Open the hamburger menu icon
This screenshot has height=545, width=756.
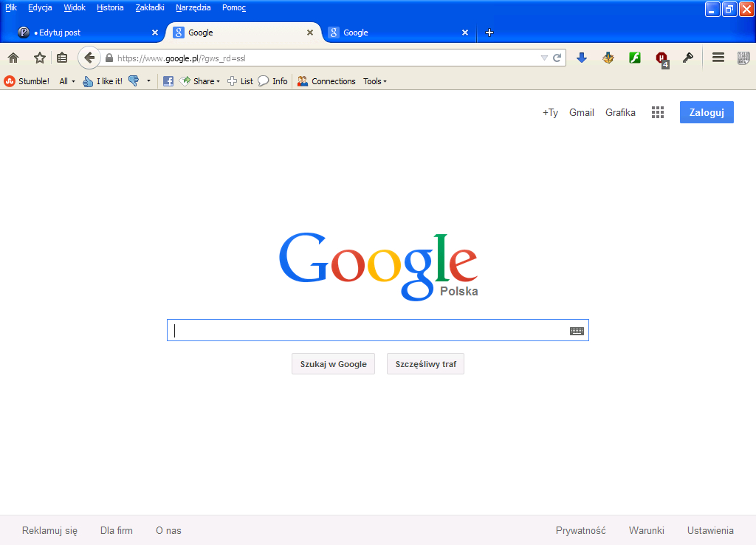[718, 58]
